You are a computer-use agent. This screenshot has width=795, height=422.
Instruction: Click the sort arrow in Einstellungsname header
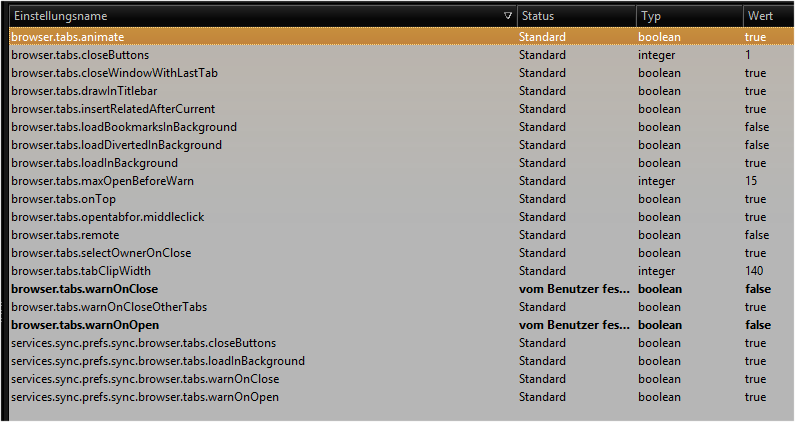point(508,17)
